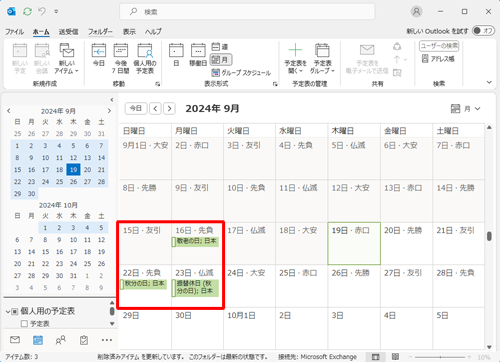This screenshot has height=362, width=500.
Task: Toggle the 個人用の予定表 group checkbox
Action: tap(15, 312)
